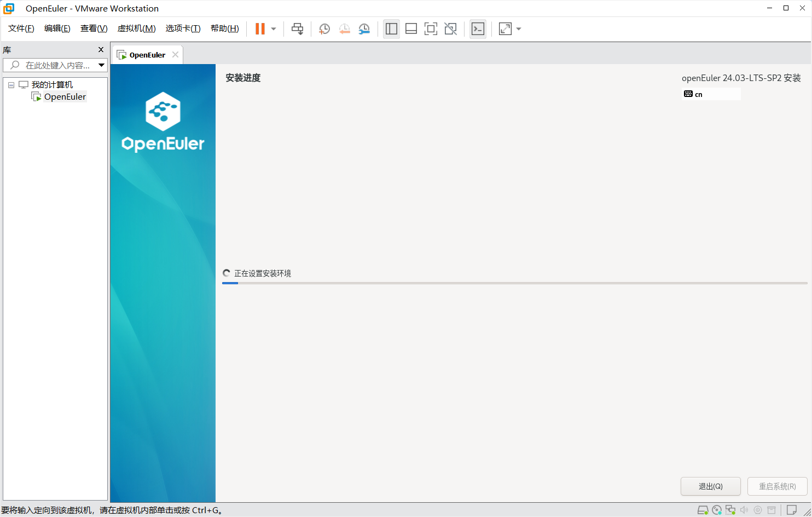Click the 安装进度 heading
The image size is (812, 517).
coord(243,78)
